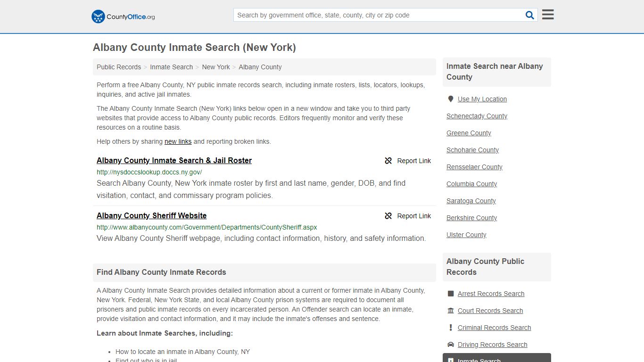Click the Criminal Records exclamation icon
Image resolution: width=644 pixels, height=362 pixels.
tap(451, 328)
